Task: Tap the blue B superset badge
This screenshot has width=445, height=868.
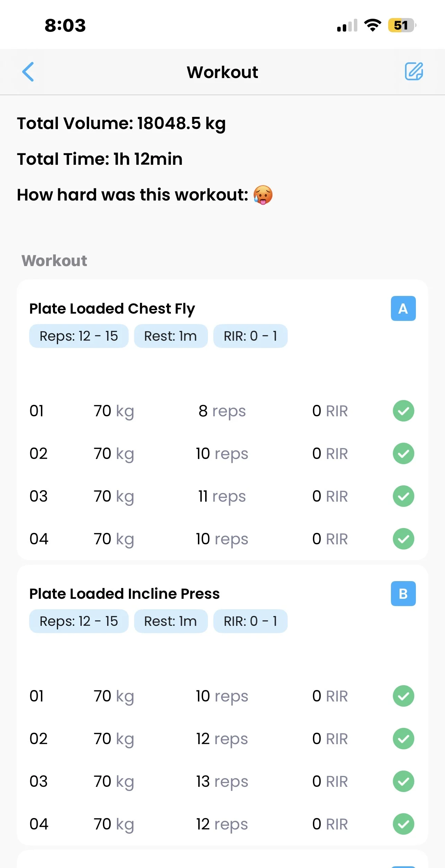Action: (403, 594)
